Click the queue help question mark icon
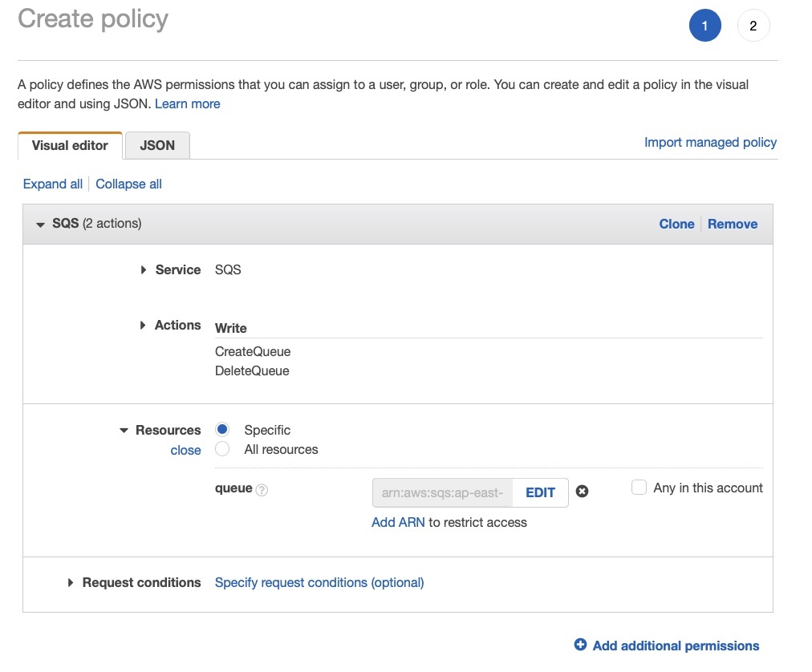The width and height of the screenshot is (812, 672). (x=262, y=490)
